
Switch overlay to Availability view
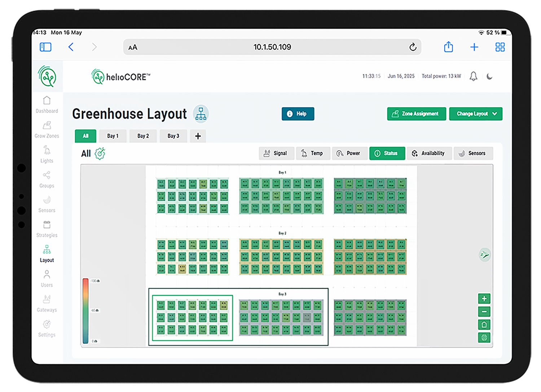(x=429, y=153)
